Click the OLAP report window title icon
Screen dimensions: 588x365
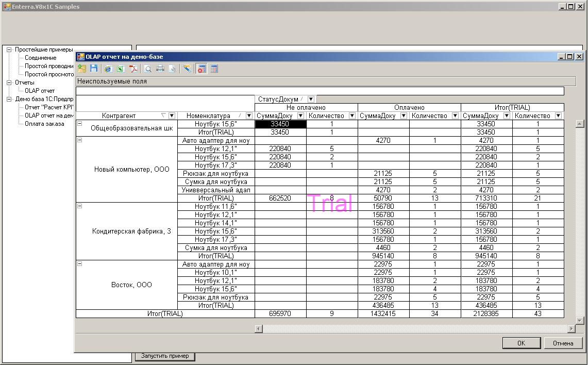point(80,57)
